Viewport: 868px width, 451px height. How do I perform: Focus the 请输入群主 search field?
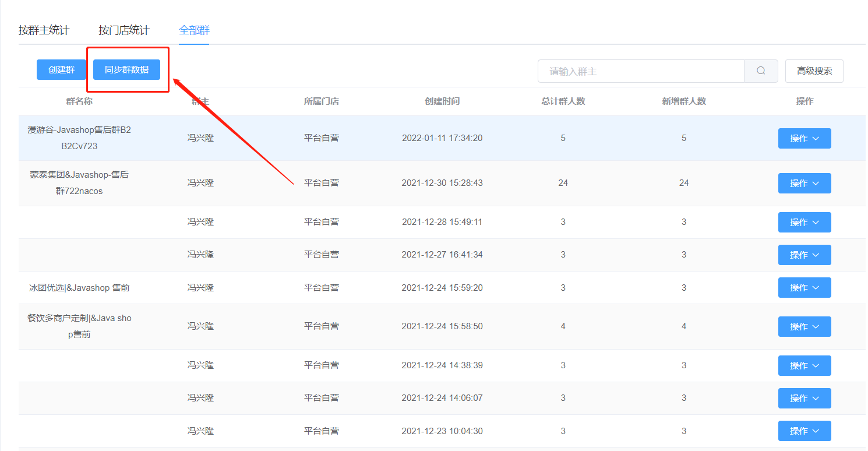641,71
